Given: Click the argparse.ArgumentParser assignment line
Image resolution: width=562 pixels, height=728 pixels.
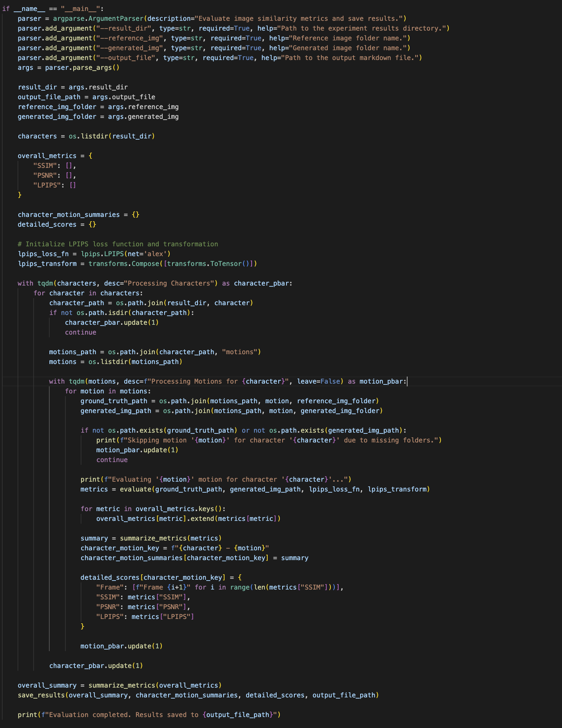Looking at the screenshot, I should click(x=212, y=18).
